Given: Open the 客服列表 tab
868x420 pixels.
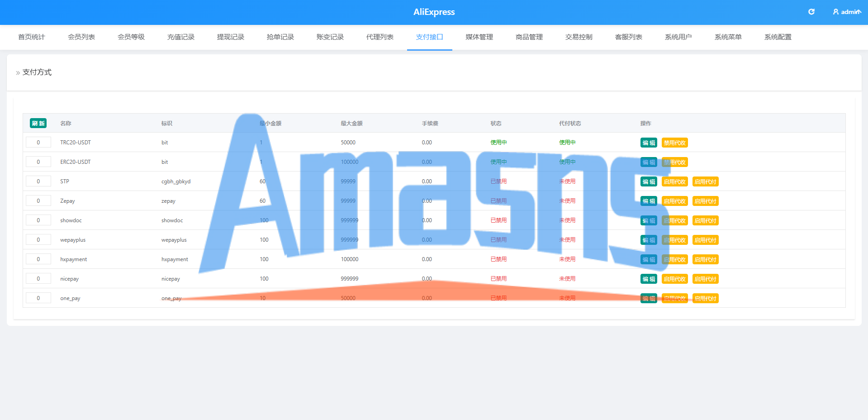Looking at the screenshot, I should [629, 37].
